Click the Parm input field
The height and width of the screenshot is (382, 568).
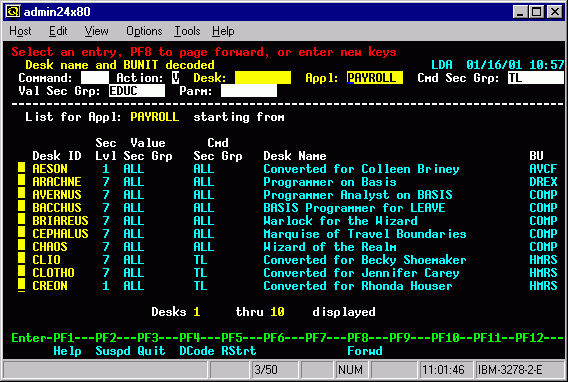pyautogui.click(x=249, y=91)
